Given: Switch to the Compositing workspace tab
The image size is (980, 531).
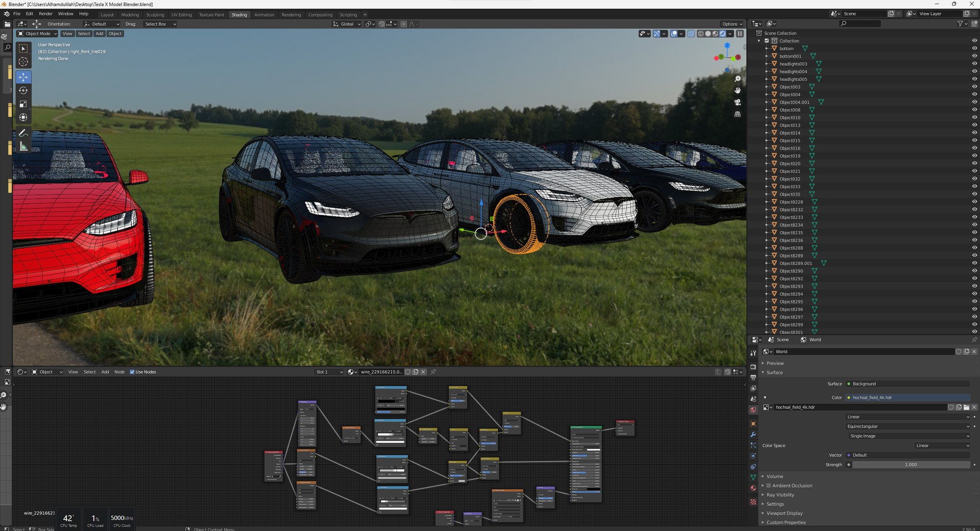Looking at the screenshot, I should point(320,15).
